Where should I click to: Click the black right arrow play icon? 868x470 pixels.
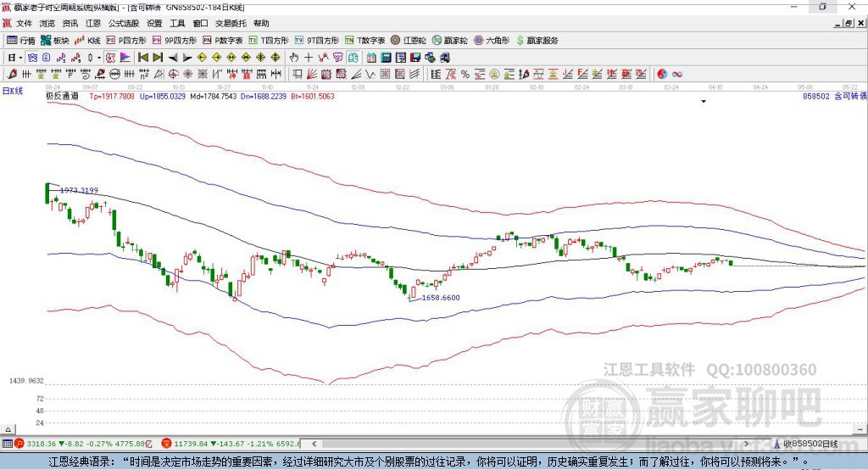coord(187,58)
